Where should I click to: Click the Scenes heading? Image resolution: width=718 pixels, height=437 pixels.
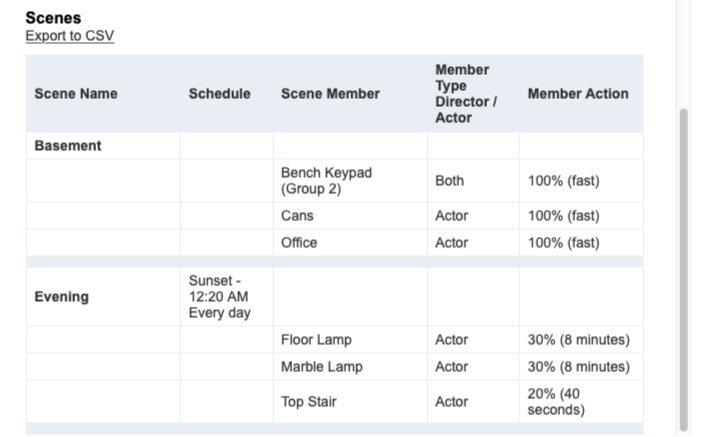pos(53,18)
